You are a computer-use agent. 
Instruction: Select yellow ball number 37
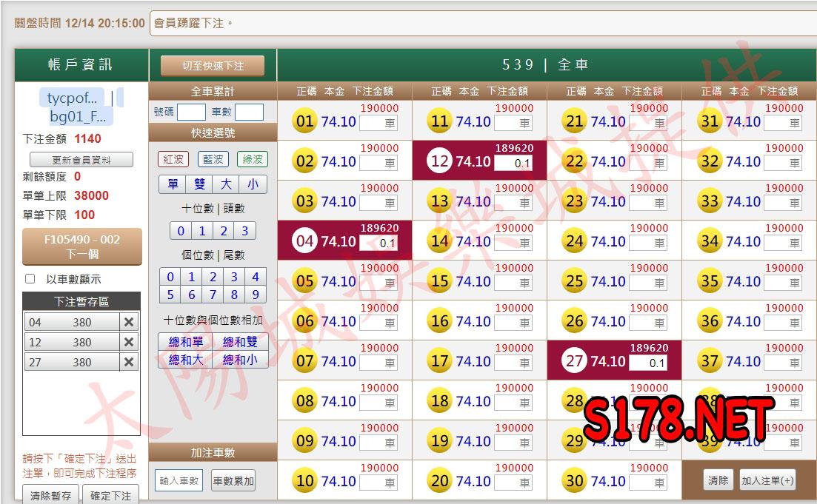[x=710, y=361]
